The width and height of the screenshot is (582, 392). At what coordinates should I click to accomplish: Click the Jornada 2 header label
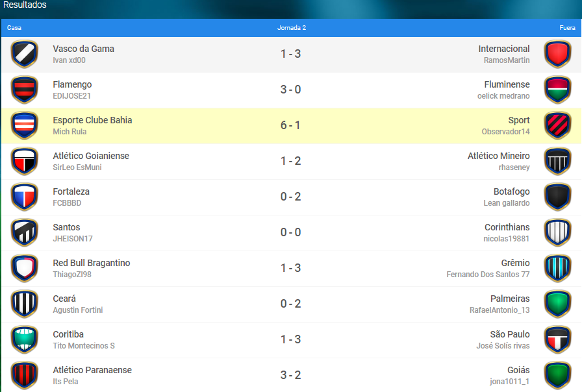[x=292, y=28]
